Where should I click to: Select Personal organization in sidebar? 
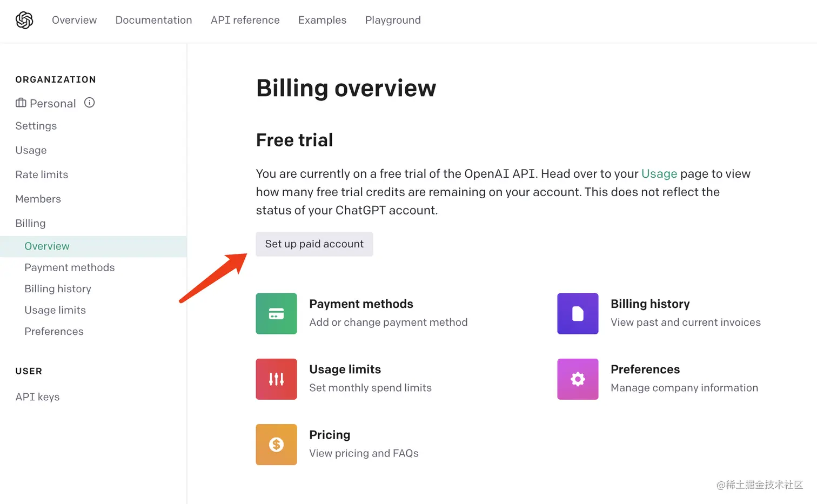click(x=53, y=103)
